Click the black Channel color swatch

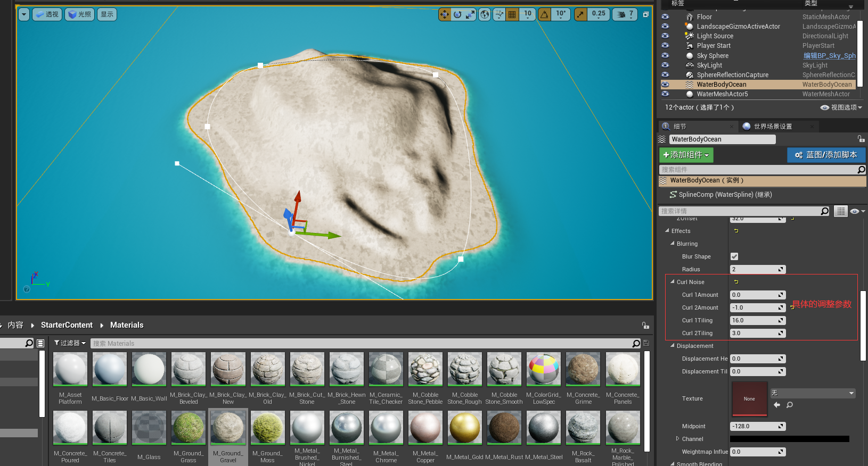tap(789, 439)
